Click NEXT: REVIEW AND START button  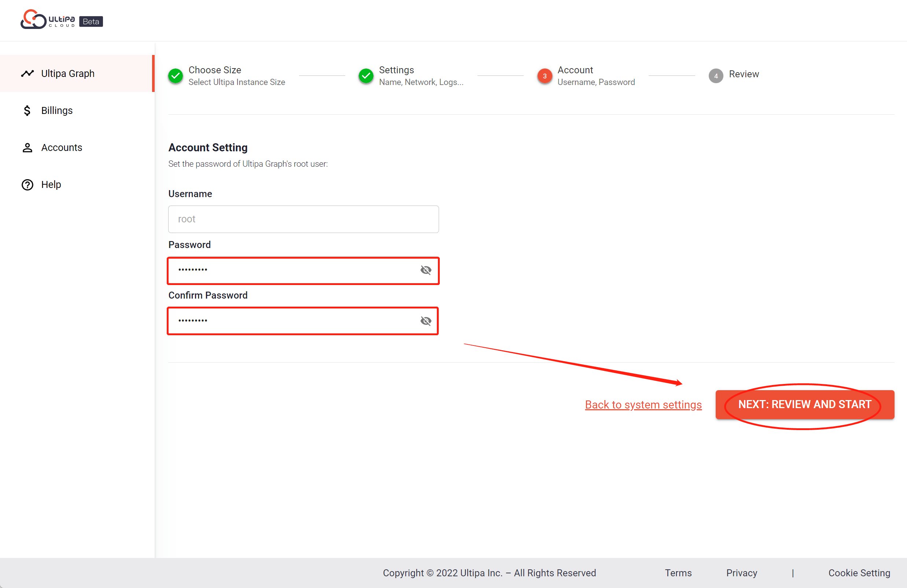click(805, 404)
